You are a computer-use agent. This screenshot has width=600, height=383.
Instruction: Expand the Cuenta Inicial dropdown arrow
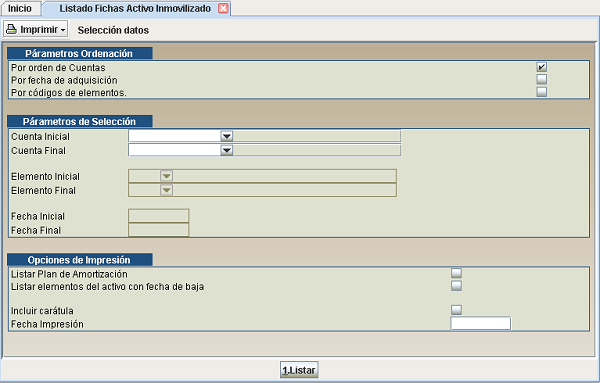click(227, 136)
